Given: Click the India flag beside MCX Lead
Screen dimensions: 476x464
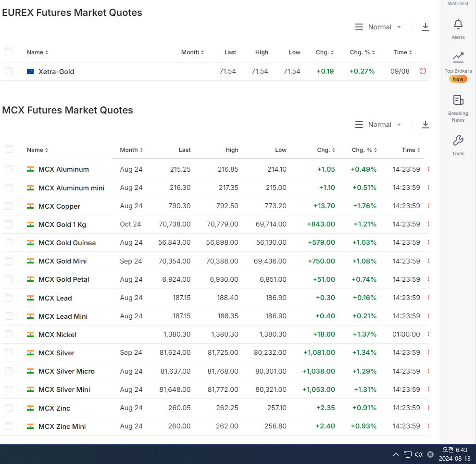Looking at the screenshot, I should pyautogui.click(x=30, y=298).
